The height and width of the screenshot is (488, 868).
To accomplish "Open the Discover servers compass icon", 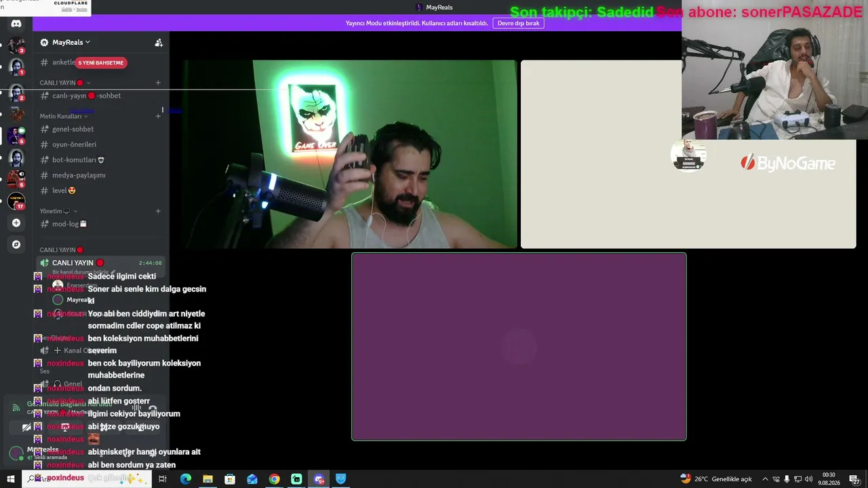I will 16,244.
